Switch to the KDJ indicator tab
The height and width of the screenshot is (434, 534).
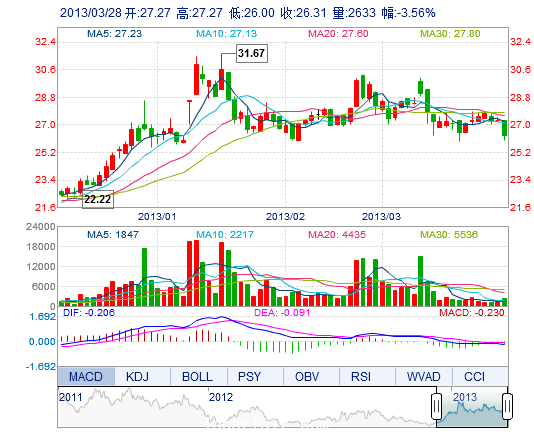[142, 376]
